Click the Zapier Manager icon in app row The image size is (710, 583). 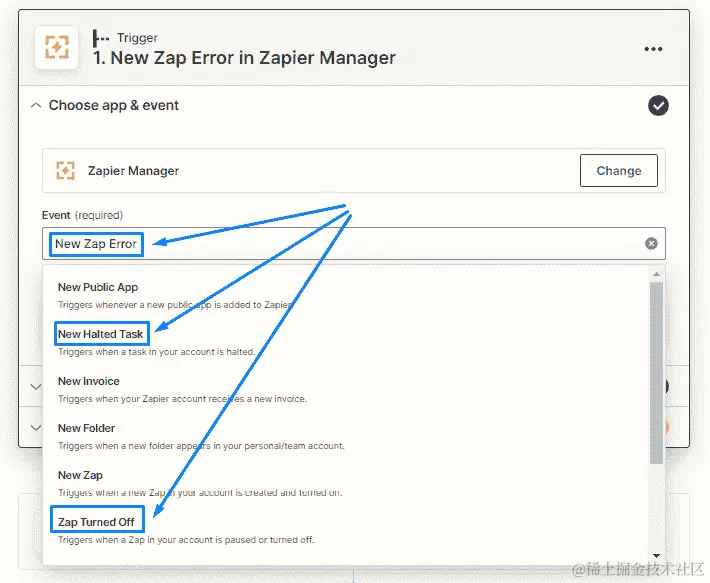pos(65,171)
